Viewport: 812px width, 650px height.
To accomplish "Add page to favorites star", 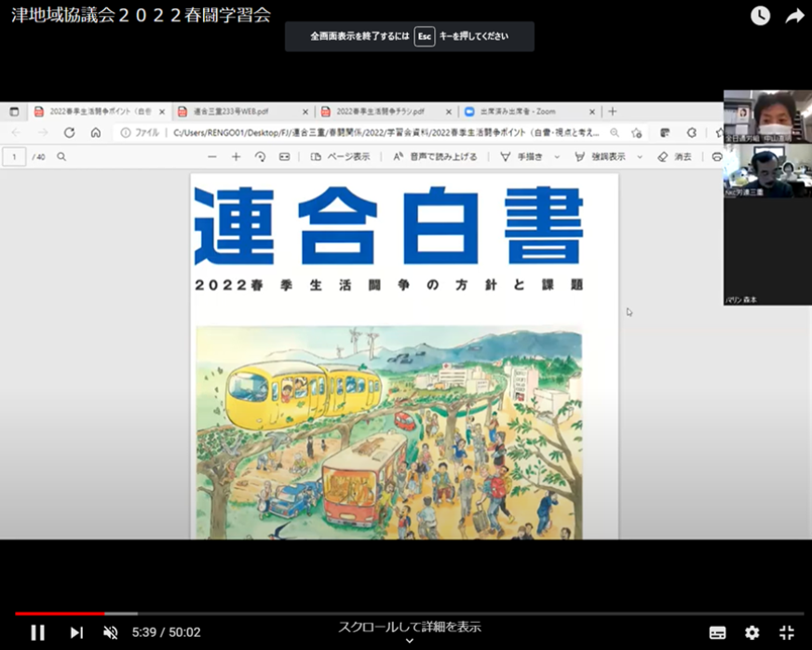I will [636, 132].
